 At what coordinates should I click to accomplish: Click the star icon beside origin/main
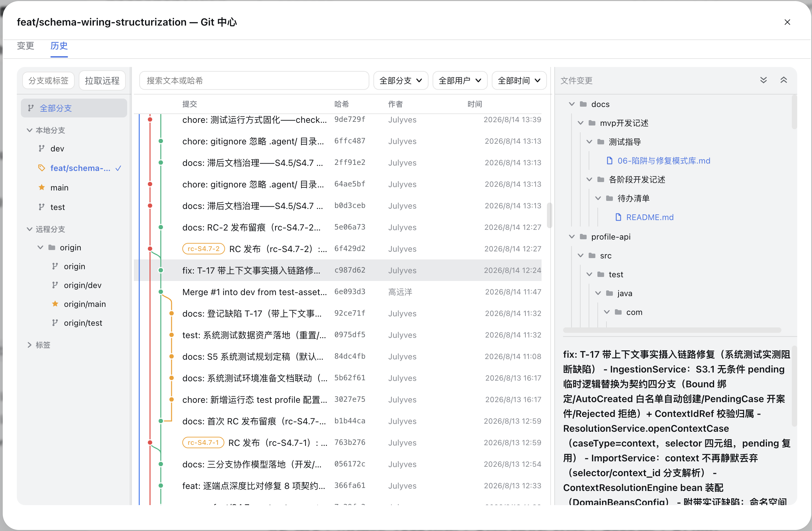[55, 304]
